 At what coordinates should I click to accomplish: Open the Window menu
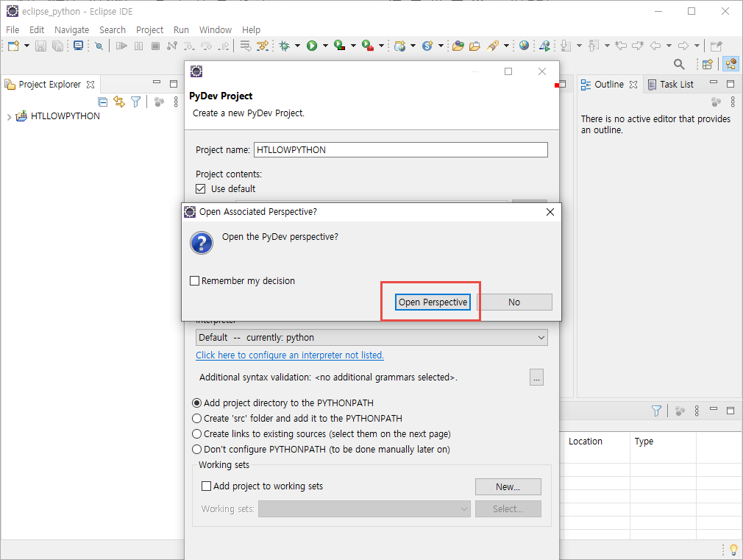[215, 29]
